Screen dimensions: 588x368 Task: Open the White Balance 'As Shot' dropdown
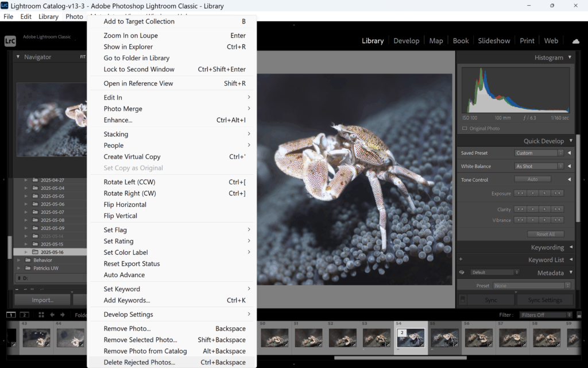539,166
